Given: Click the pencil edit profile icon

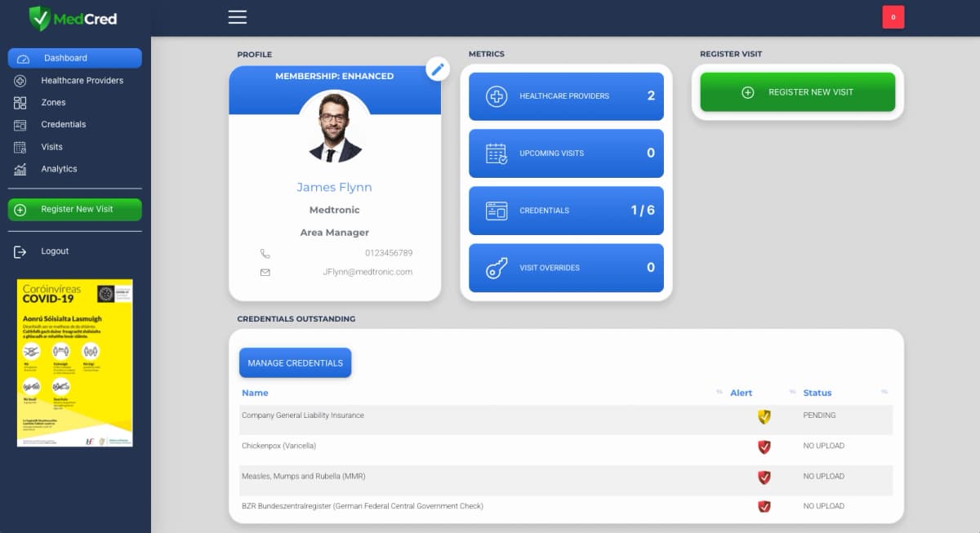Looking at the screenshot, I should click(x=438, y=69).
